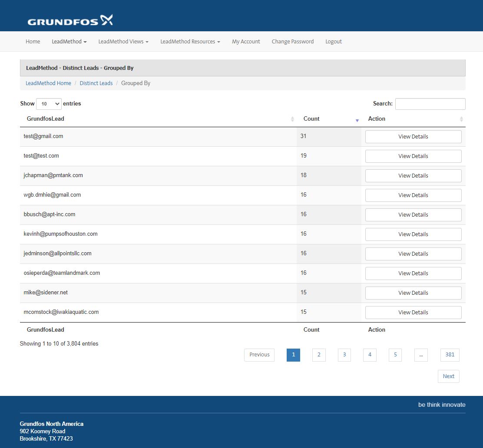The image size is (483, 448).
Task: Click Logout in the navigation bar
Action: pyautogui.click(x=334, y=42)
